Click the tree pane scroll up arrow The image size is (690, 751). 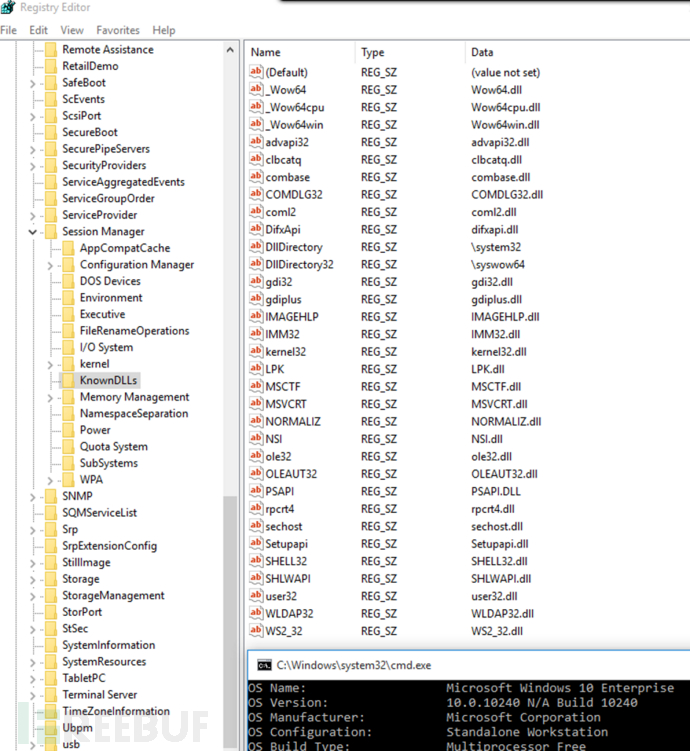click(230, 50)
